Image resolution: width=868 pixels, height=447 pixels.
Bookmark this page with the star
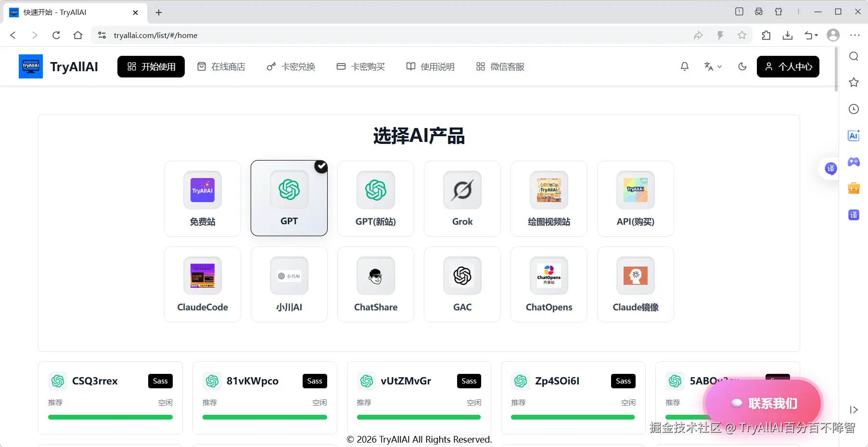(x=742, y=35)
